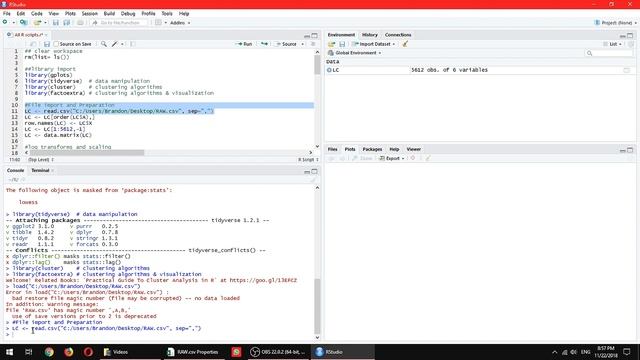Switch to the Files tab
The width and height of the screenshot is (640, 360).
coord(333,149)
